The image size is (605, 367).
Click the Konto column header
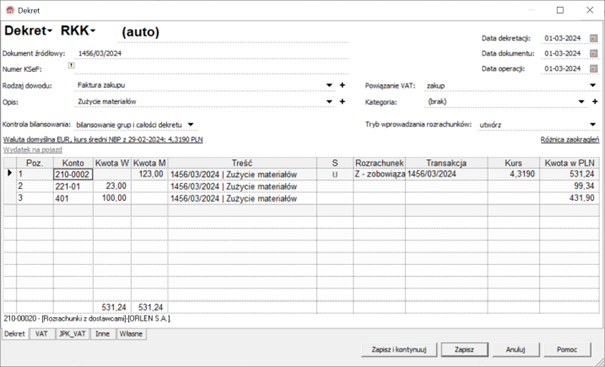click(x=73, y=163)
